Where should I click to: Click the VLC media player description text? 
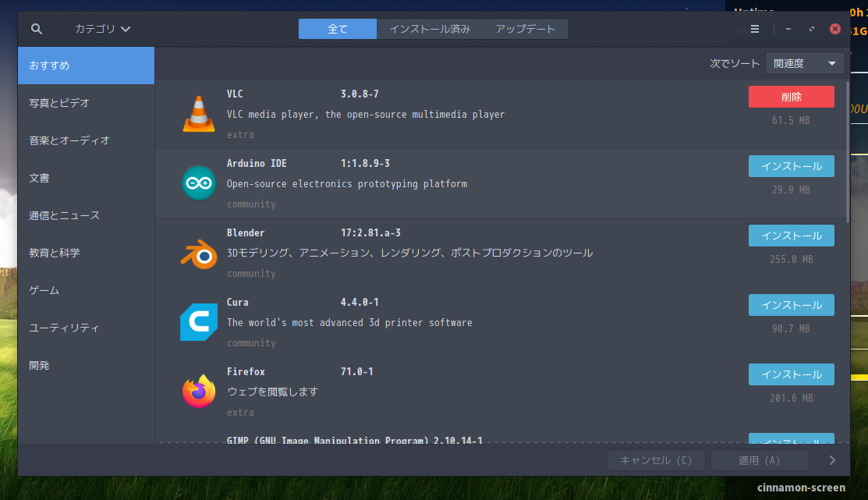pos(366,115)
